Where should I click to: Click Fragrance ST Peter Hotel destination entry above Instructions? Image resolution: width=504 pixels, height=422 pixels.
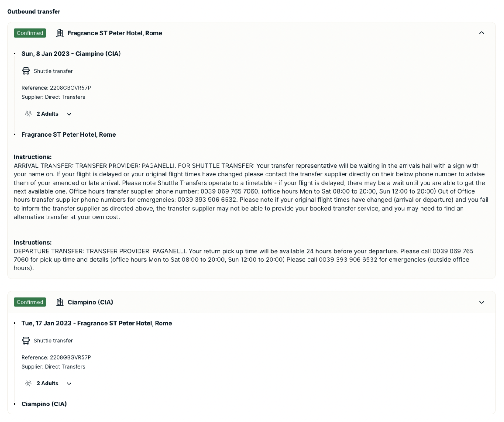tap(68, 134)
